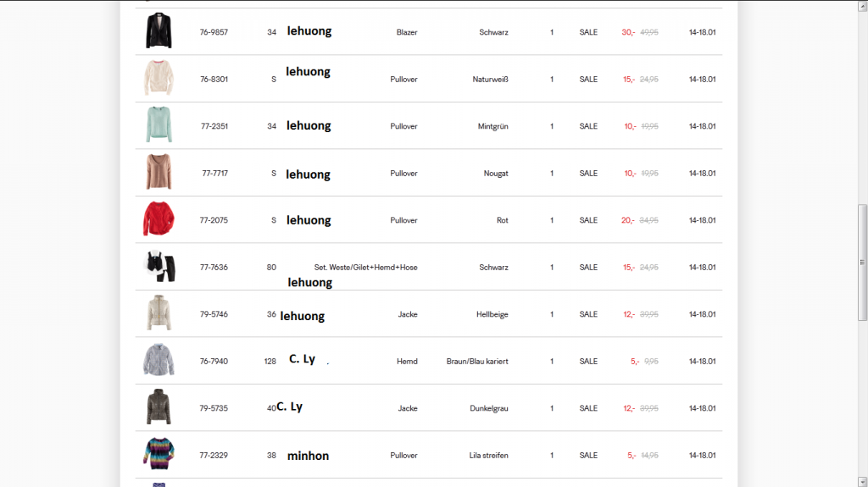Image resolution: width=868 pixels, height=487 pixels.
Task: Click the Hemd product name
Action: click(407, 362)
